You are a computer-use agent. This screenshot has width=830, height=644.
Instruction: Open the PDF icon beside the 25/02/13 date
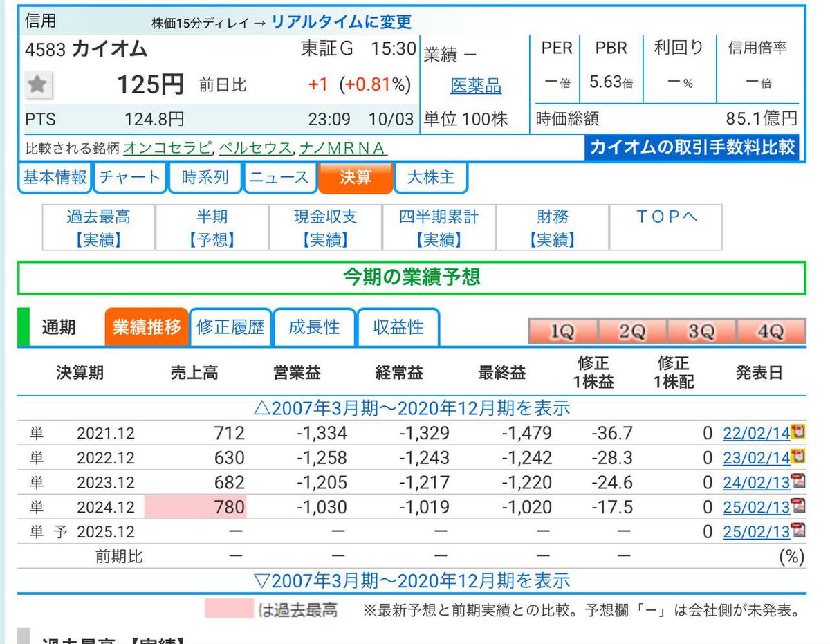[799, 507]
